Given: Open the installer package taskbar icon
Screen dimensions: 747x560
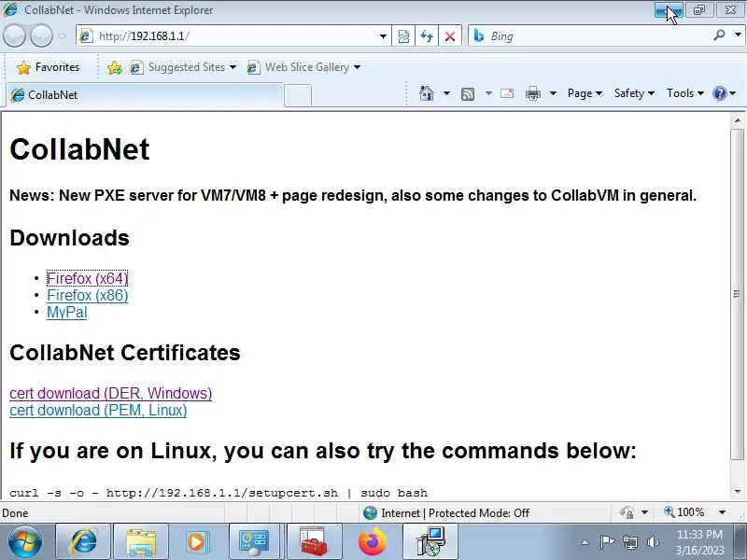Looking at the screenshot, I should pos(430,541).
